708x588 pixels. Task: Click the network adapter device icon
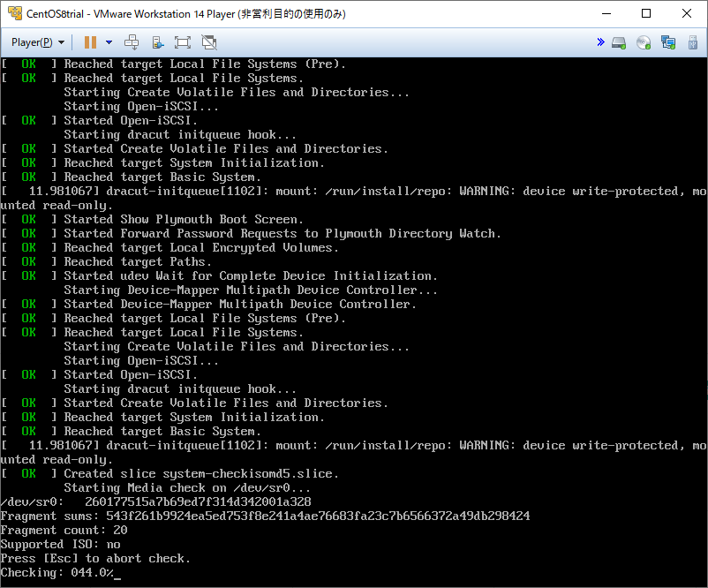tap(667, 43)
